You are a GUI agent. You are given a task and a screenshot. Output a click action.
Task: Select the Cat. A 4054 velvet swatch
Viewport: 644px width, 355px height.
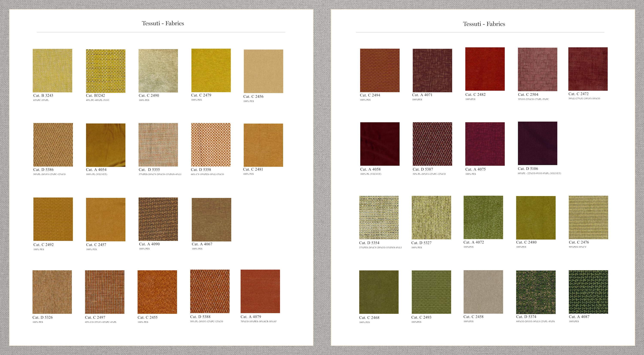(106, 145)
